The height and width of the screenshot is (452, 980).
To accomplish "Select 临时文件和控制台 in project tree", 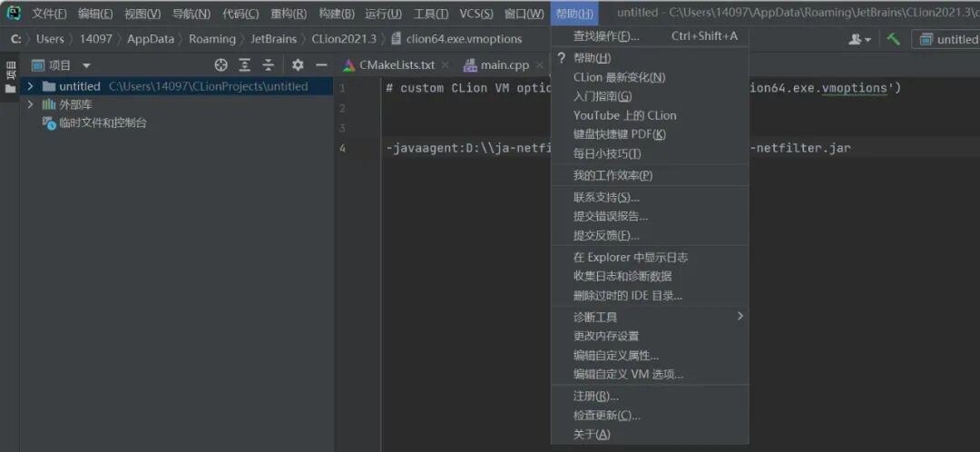I will click(x=94, y=123).
